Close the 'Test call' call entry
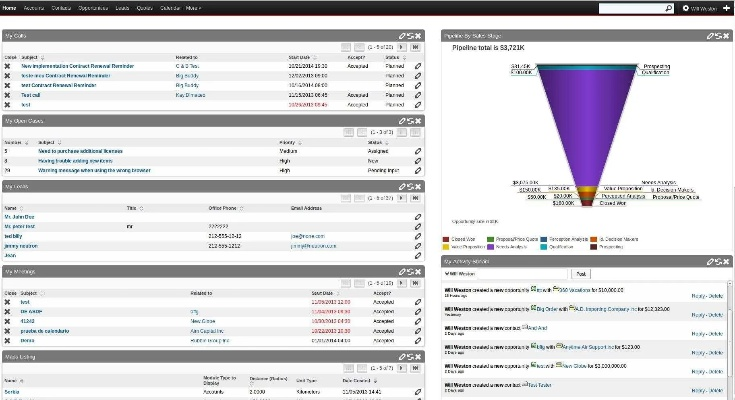 pyautogui.click(x=8, y=95)
